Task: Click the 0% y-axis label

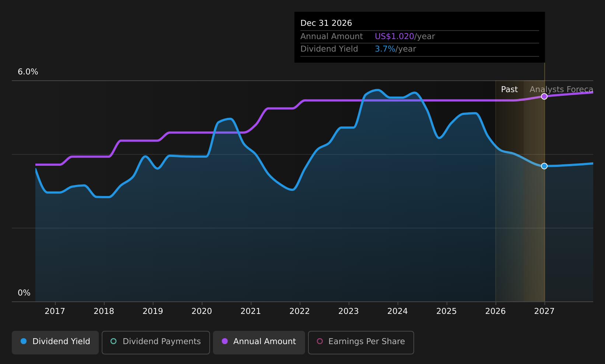Action: click(x=24, y=293)
